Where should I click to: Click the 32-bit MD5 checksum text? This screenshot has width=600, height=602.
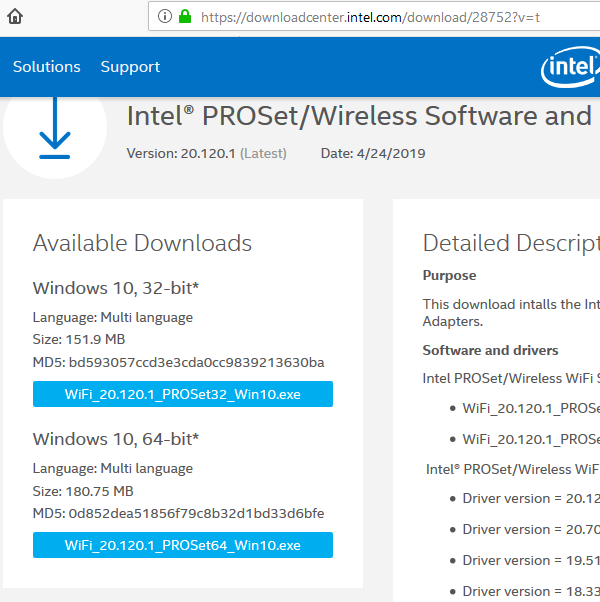[179, 362]
